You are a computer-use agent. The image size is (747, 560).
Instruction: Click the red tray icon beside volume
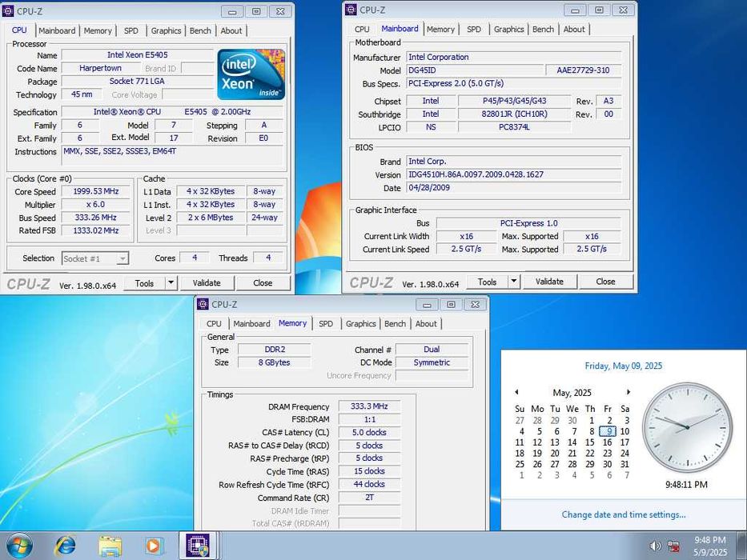click(674, 546)
